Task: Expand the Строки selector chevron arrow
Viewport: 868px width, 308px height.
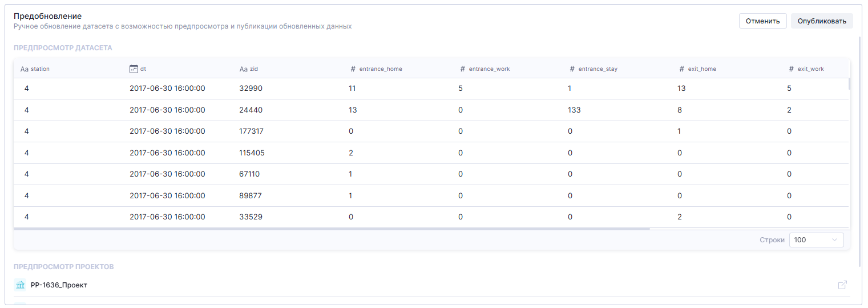Action: tap(835, 240)
